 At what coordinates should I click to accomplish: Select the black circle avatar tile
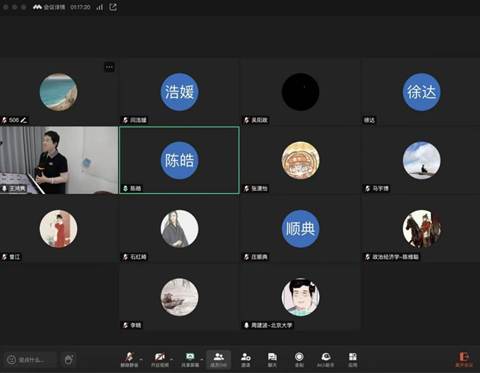[x=300, y=92]
